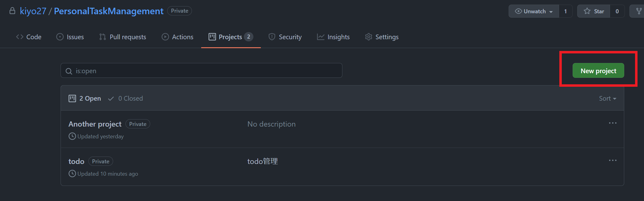The image size is (644, 201).
Task: Click No description text for Another project
Action: [x=271, y=124]
